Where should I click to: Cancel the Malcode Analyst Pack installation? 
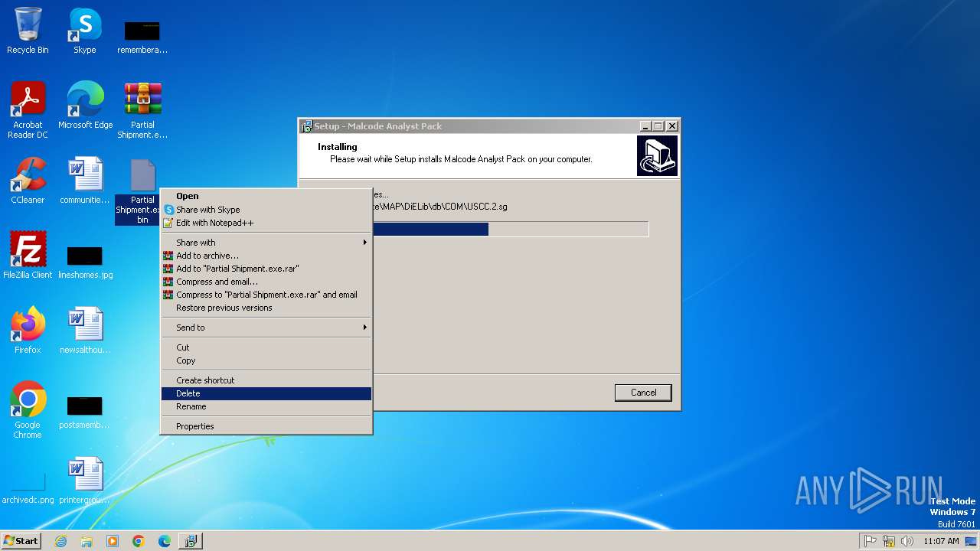[643, 393]
